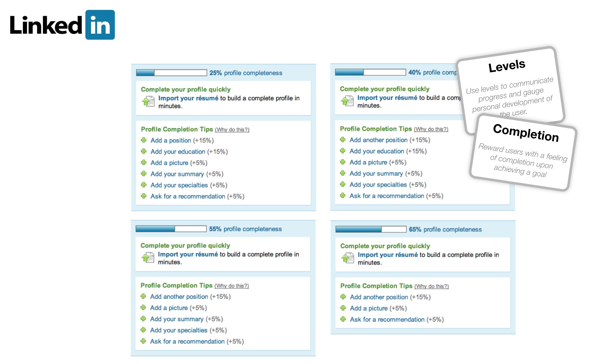Click résumé import icon in 55% panel
The width and height of the screenshot is (601, 364).
148,258
